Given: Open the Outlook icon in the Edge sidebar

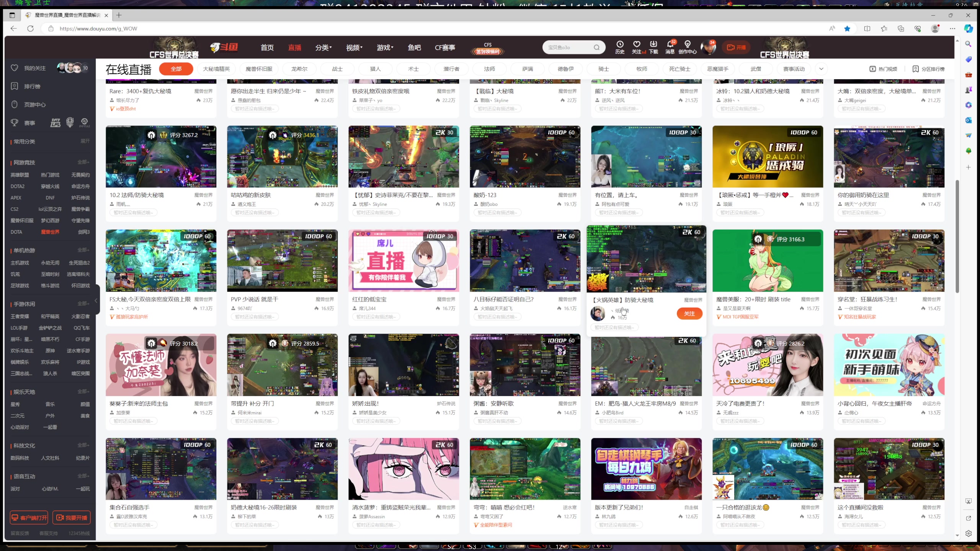Looking at the screenshot, I should [x=968, y=120].
